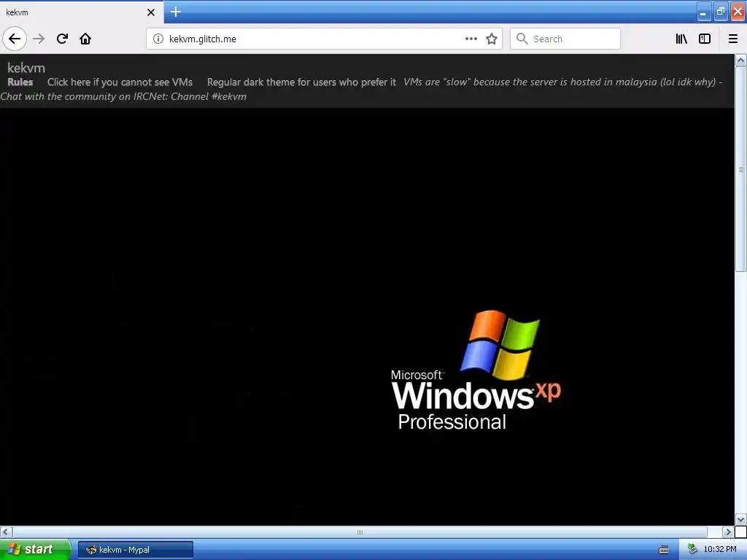747x560 pixels.
Task: Close the kekvm tab
Action: (151, 12)
